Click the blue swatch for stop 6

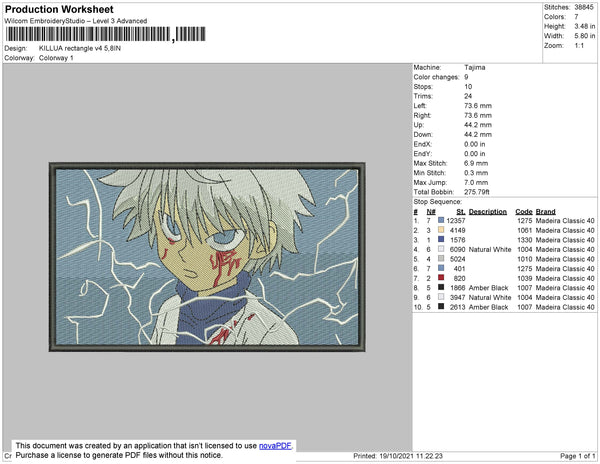[441, 268]
